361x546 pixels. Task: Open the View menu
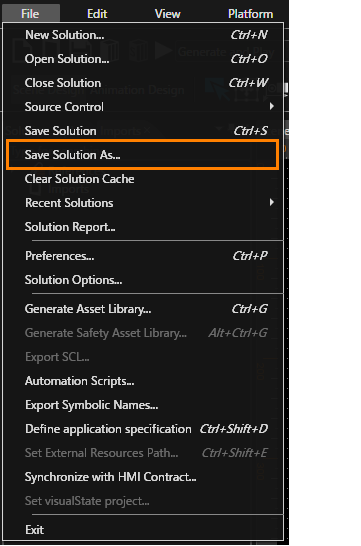(167, 14)
